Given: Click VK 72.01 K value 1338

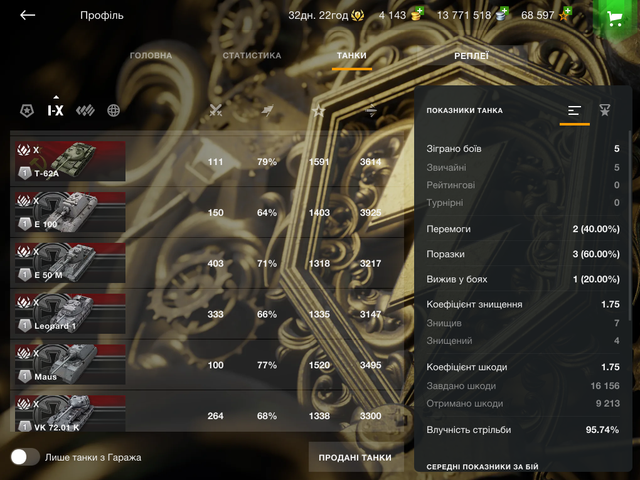Looking at the screenshot, I should pyautogui.click(x=319, y=416).
